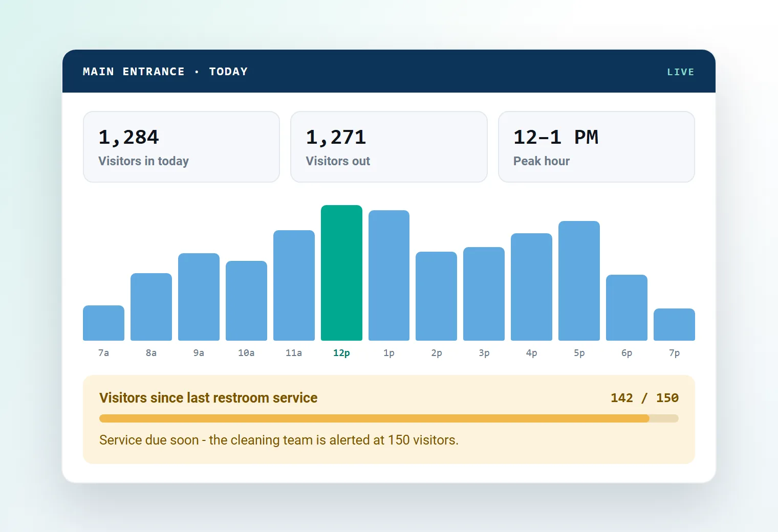This screenshot has height=532, width=778.
Task: Click the Service due soon message
Action: [279, 440]
